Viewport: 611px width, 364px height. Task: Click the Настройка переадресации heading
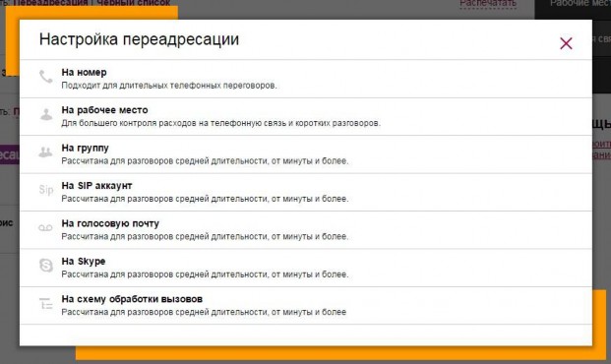[x=139, y=39]
